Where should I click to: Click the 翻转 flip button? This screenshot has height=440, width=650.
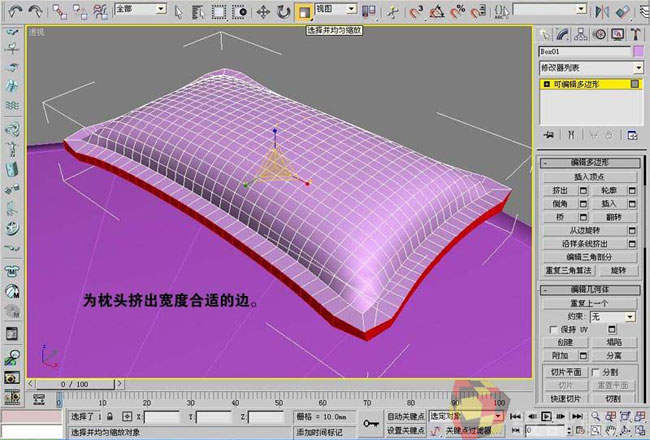[x=614, y=217]
